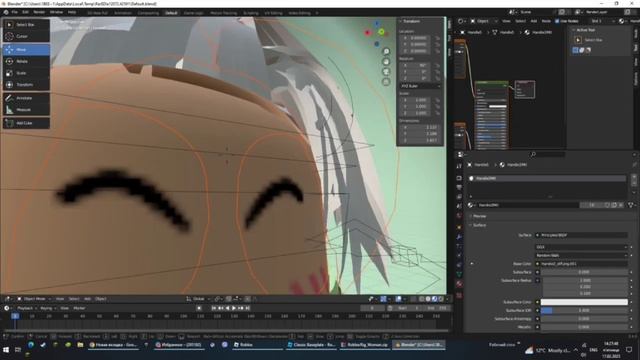
Task: Open the Marker menu in timeline
Action: tap(79, 308)
